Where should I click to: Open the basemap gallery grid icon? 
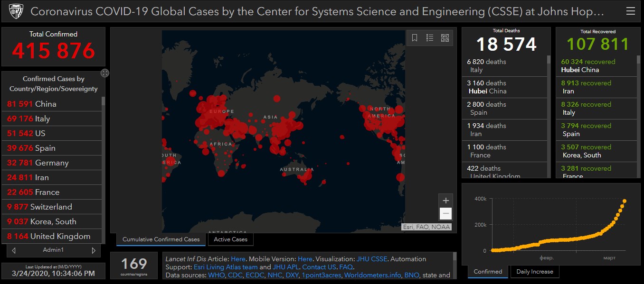[445, 38]
